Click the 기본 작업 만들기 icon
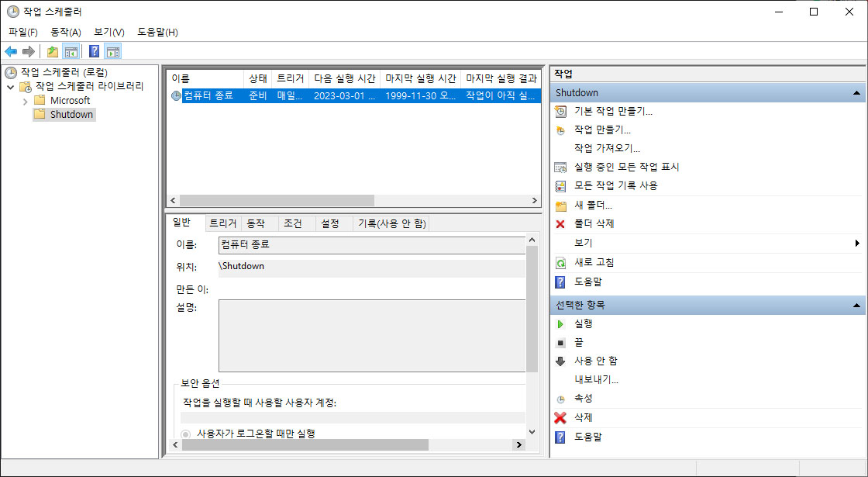 click(561, 112)
